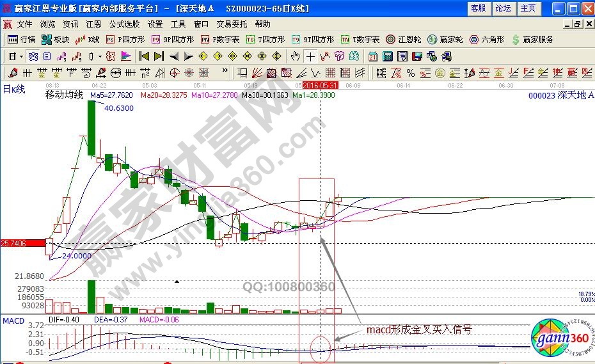Viewport: 595px width, 364px height.
Task: Toggle the highlighted chart view button after period selector
Action: pos(32,56)
